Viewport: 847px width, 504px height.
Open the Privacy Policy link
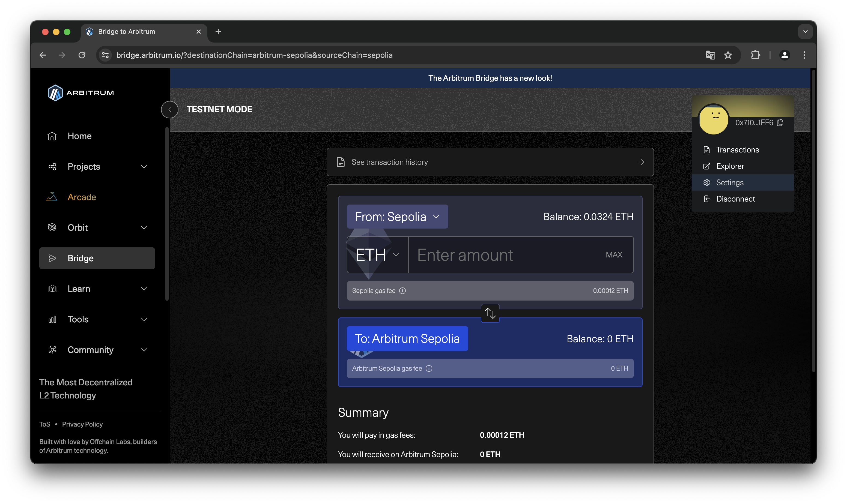[82, 424]
